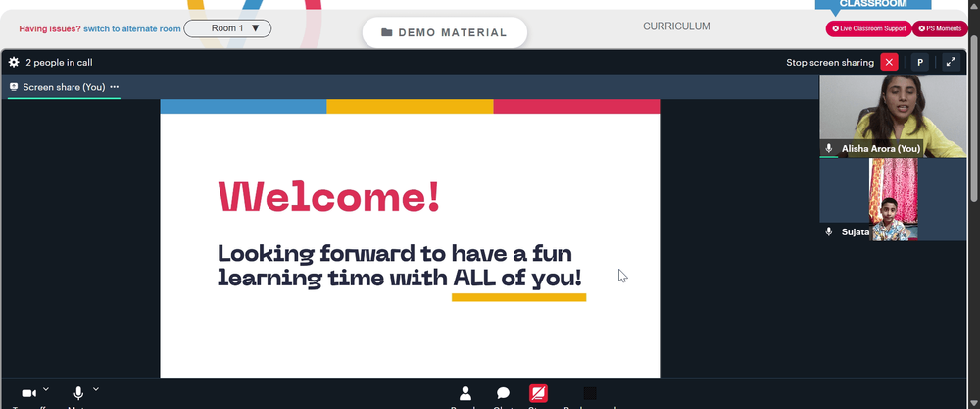Mute using the microphone icon

[x=78, y=393]
